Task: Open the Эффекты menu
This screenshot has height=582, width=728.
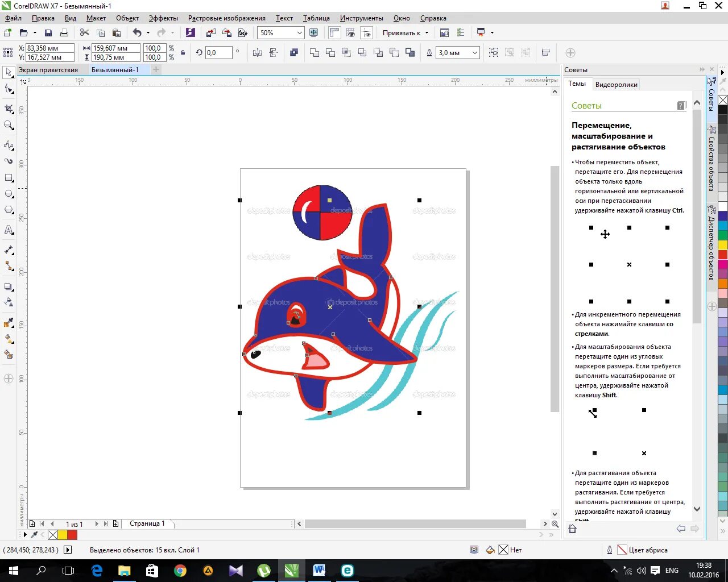Action: tap(163, 18)
